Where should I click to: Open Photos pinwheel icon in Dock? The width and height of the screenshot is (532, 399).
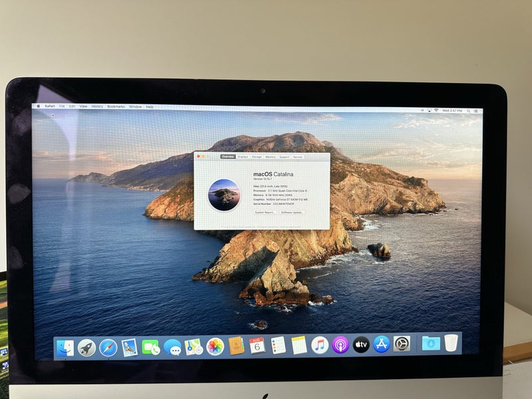215,346
